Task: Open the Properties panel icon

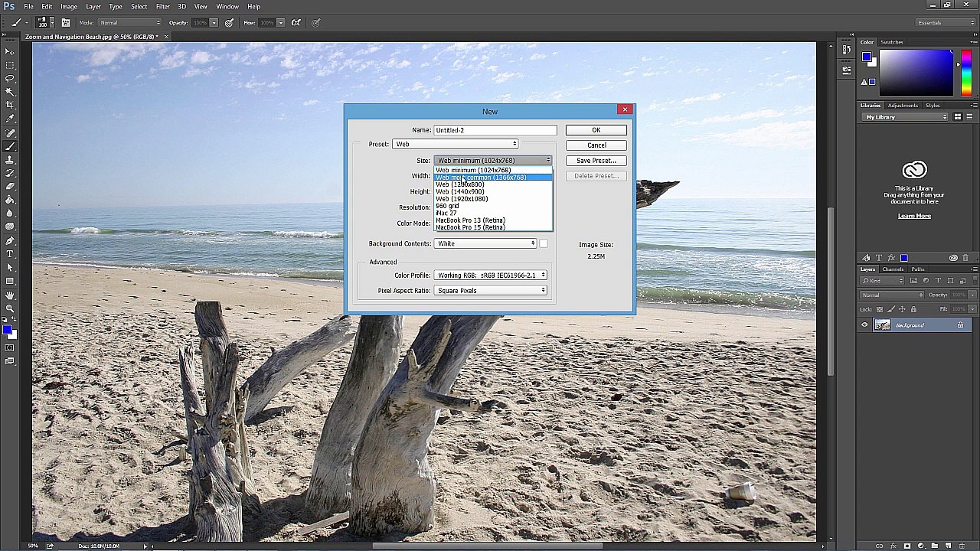Action: (x=847, y=70)
